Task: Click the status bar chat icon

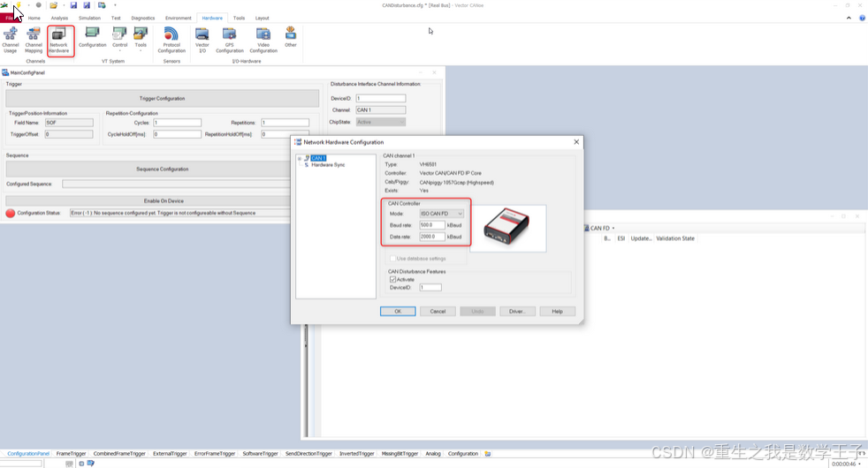Action: 90,464
